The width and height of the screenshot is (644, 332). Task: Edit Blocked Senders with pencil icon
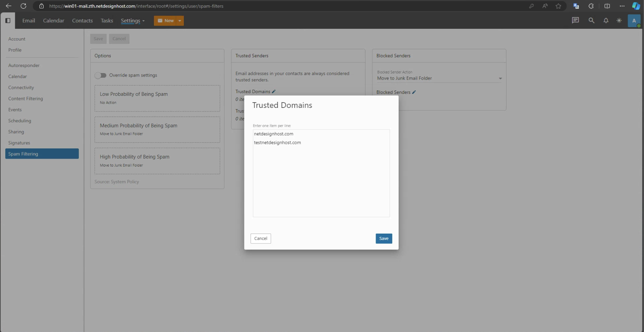pos(414,92)
